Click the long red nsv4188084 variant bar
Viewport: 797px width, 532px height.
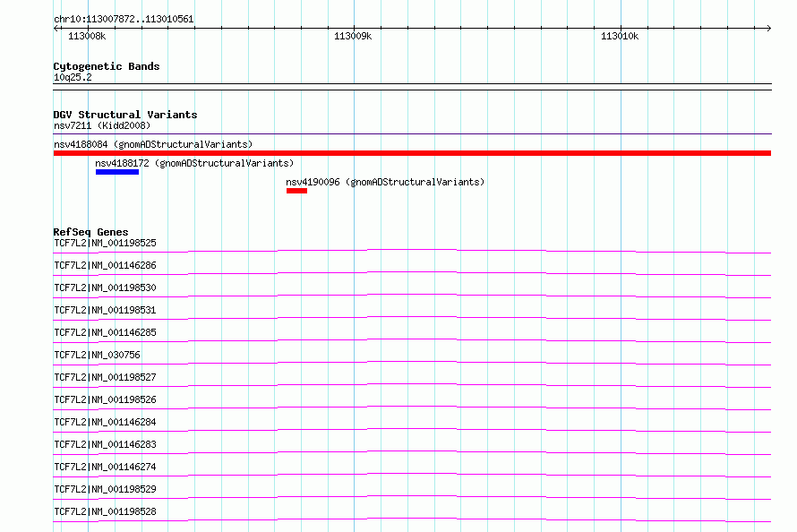(412, 153)
